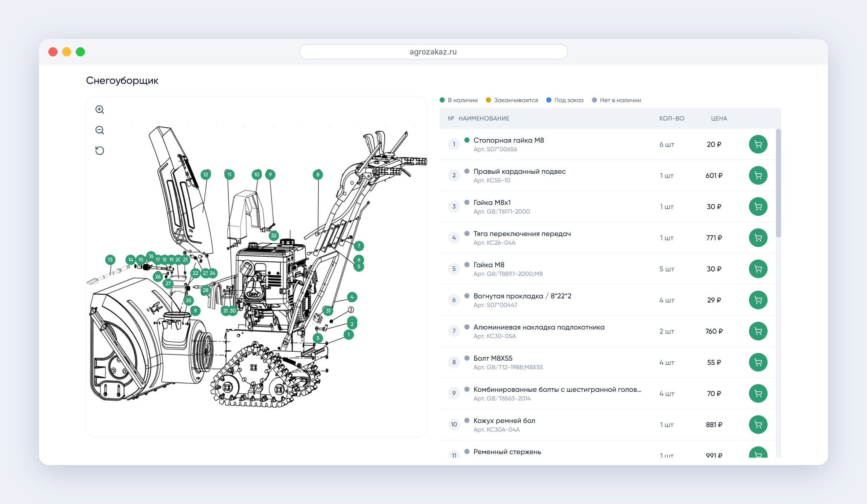Viewport: 867px width, 504px height.
Task: Click the parts list vertical scrollbar
Action: click(x=778, y=183)
